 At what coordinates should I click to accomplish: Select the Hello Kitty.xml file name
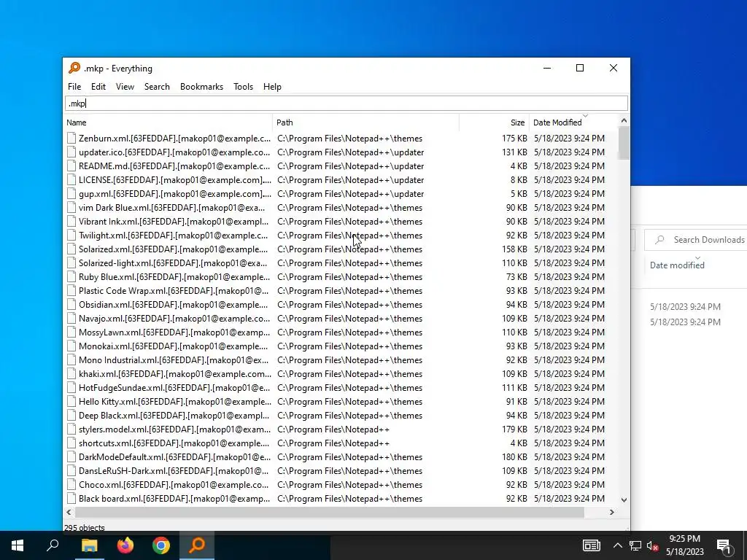point(175,402)
